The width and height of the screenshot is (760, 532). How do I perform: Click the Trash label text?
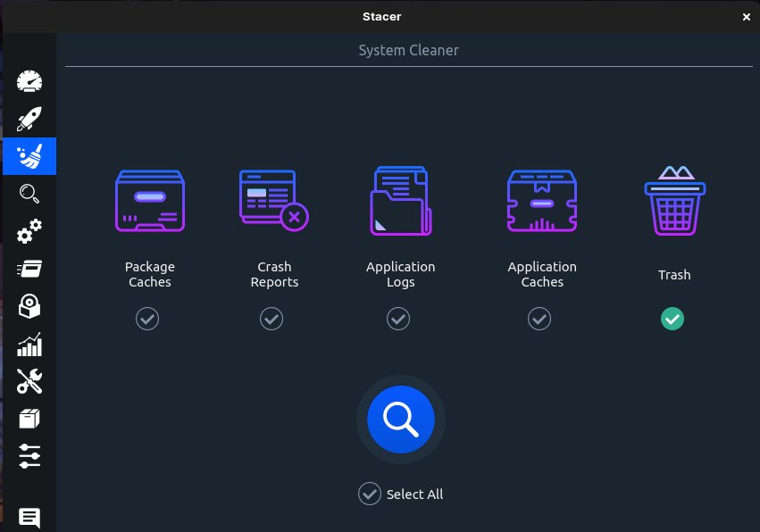pyautogui.click(x=674, y=275)
